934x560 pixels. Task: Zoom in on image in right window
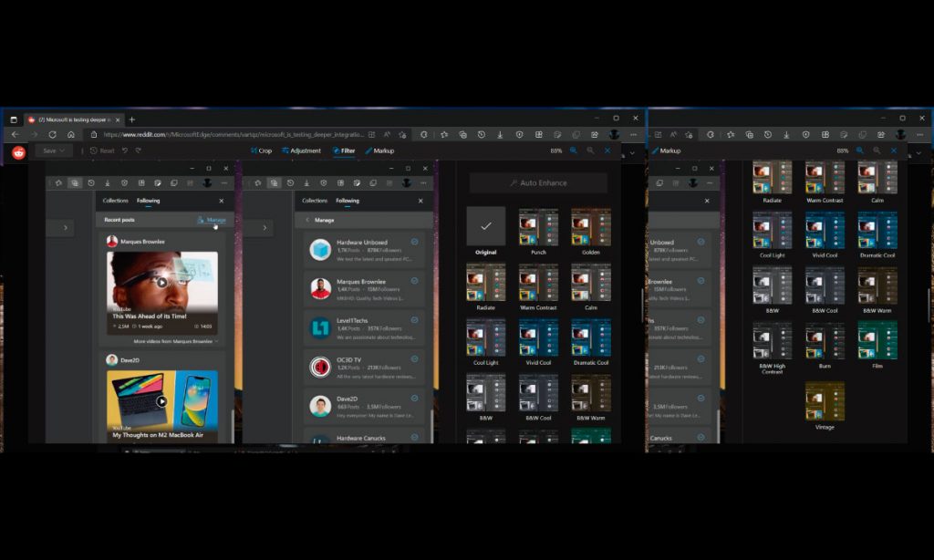[x=859, y=150]
